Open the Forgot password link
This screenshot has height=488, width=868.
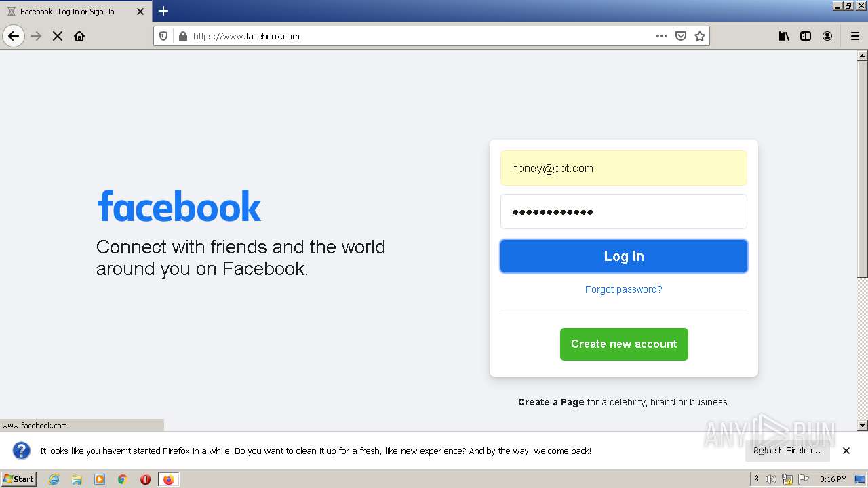[623, 289]
